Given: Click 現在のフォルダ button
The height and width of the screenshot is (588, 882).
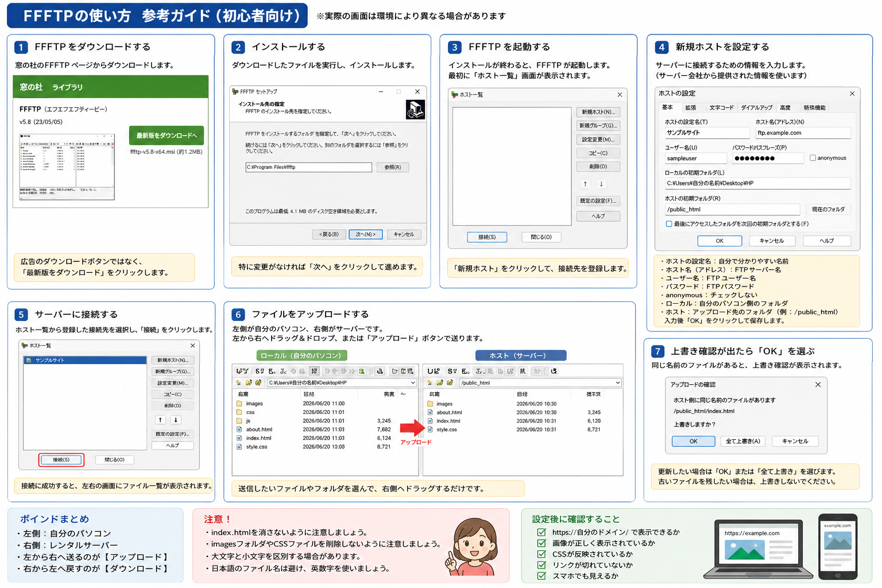Looking at the screenshot, I should [828, 210].
